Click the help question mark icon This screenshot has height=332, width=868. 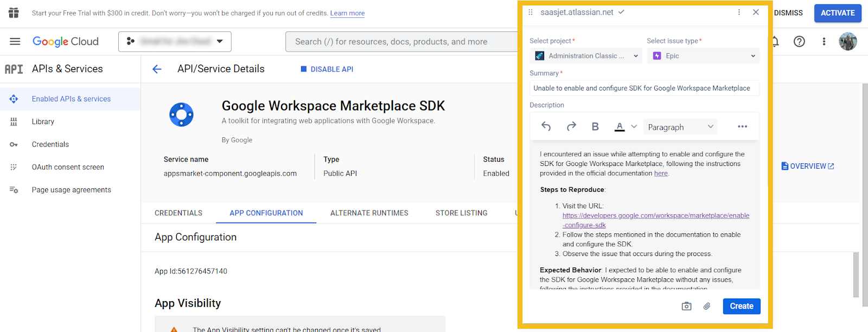pos(799,42)
